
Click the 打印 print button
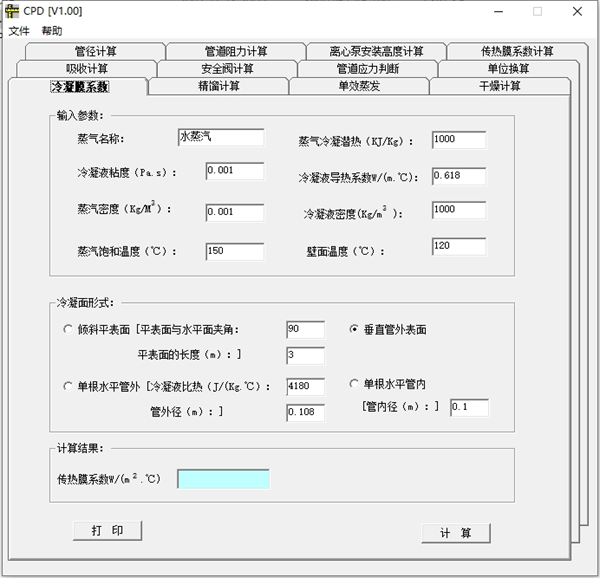108,531
